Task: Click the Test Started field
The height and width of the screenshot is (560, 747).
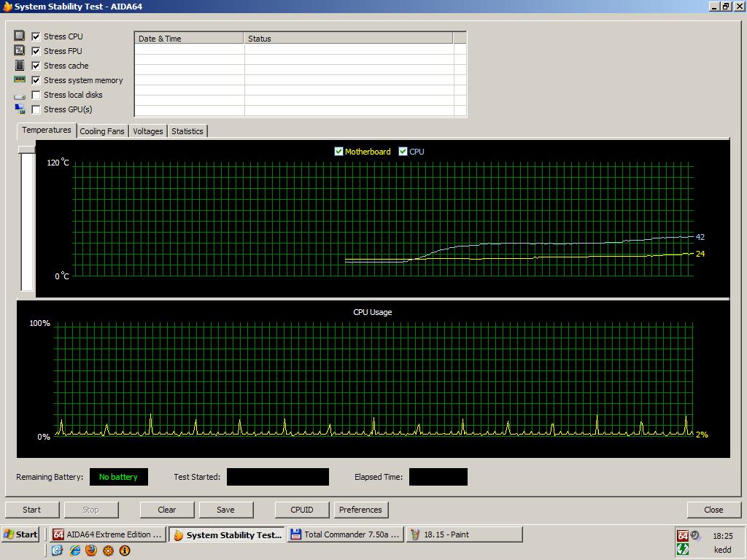Action: click(278, 477)
